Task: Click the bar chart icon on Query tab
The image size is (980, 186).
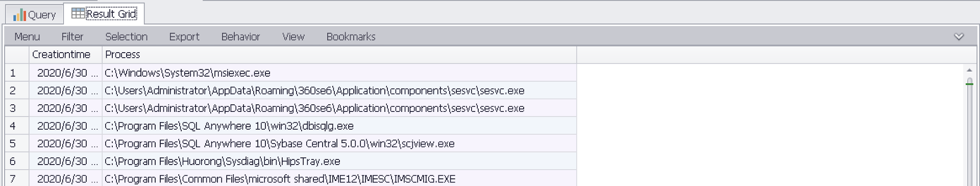Action: pyautogui.click(x=19, y=15)
